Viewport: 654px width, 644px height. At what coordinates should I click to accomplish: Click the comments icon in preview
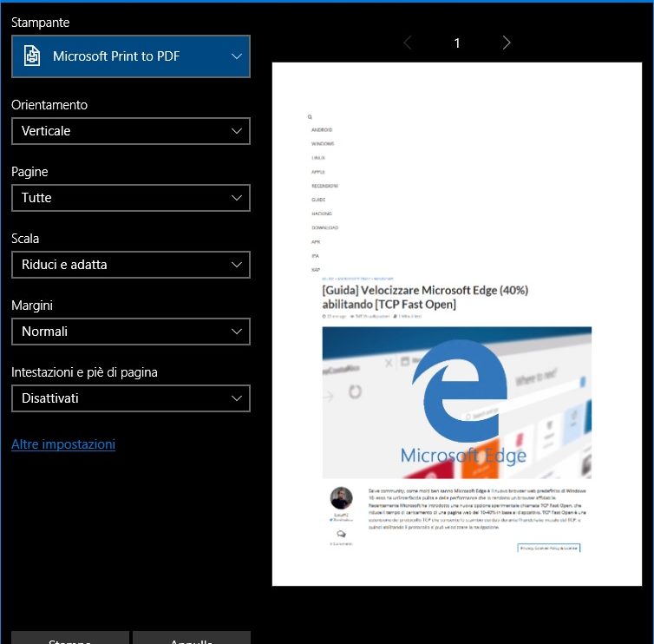click(341, 534)
